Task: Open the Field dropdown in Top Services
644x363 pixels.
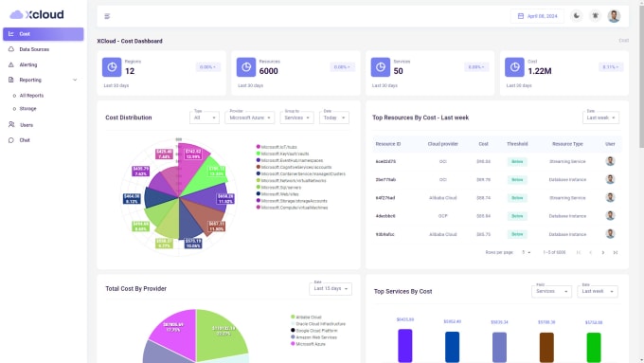Action: [x=551, y=291]
